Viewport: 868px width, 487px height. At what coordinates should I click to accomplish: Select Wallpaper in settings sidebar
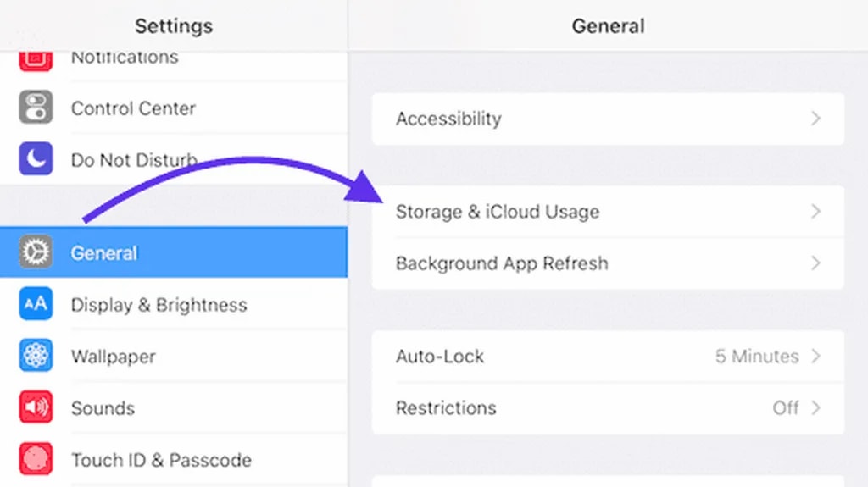tap(113, 357)
